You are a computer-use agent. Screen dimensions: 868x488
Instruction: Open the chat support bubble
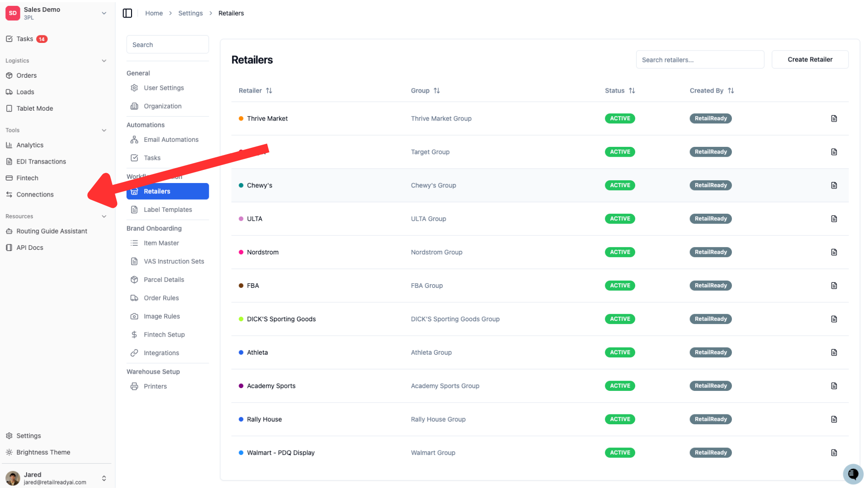click(853, 474)
